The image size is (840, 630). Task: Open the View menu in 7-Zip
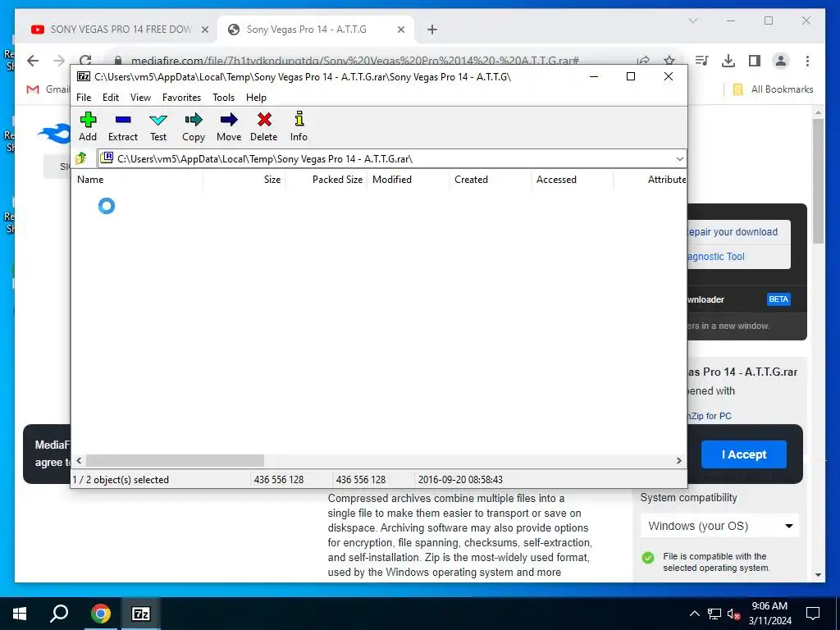(x=140, y=98)
